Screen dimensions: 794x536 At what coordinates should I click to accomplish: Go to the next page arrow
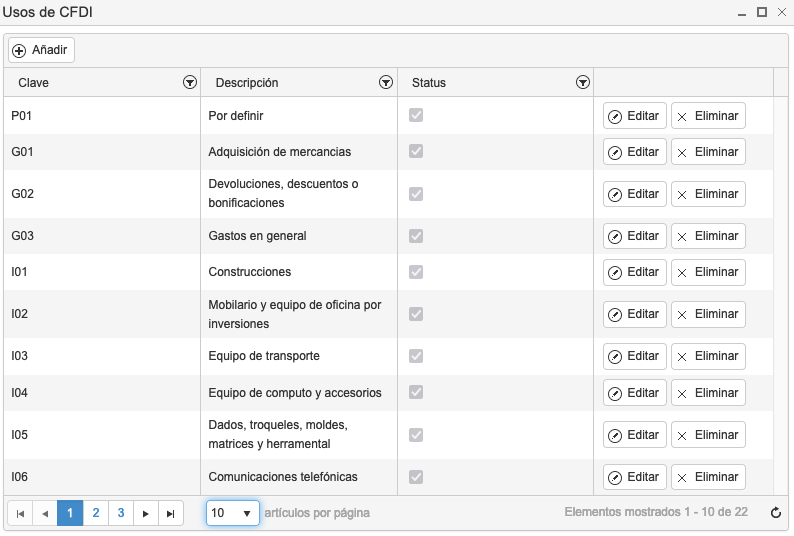[x=146, y=513]
